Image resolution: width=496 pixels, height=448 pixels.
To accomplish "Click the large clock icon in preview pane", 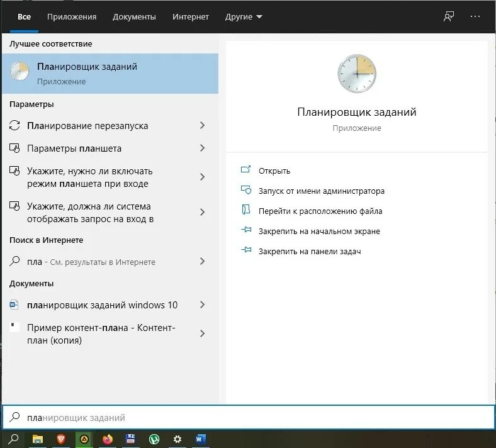I will [357, 74].
